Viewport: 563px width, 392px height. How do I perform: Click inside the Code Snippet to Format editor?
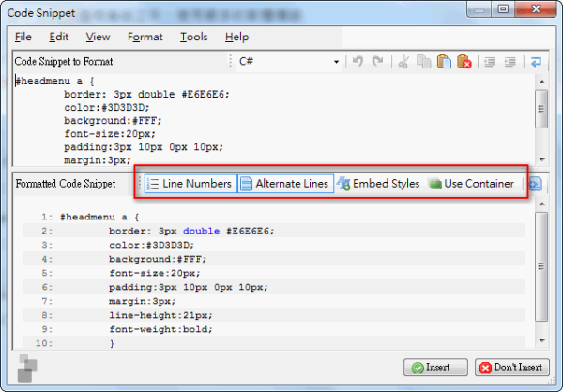tap(272, 122)
